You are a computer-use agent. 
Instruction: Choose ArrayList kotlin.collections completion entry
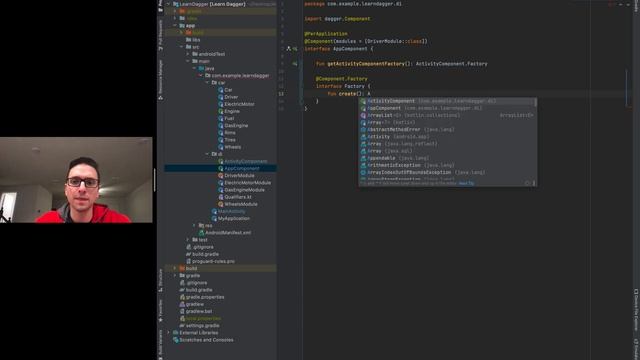pos(447,115)
